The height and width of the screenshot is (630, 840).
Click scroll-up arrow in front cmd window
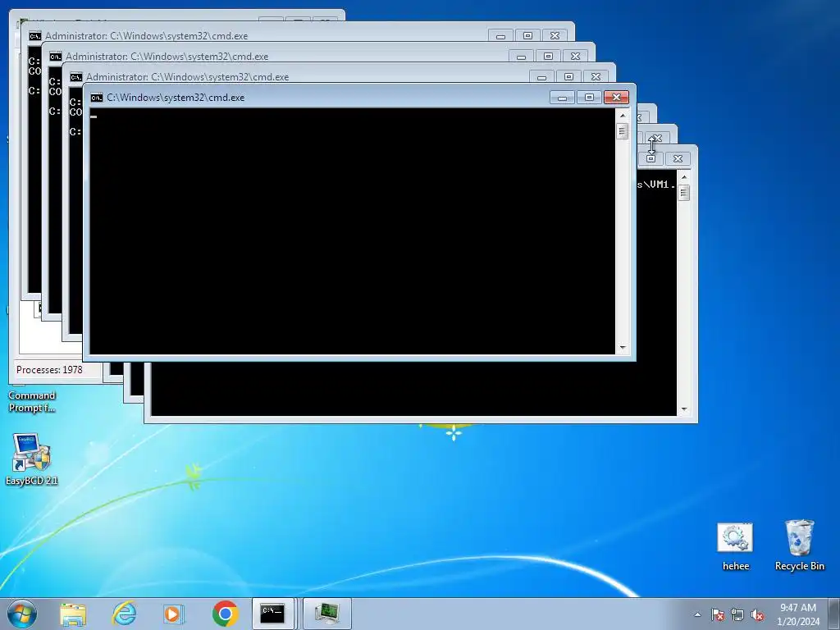622,115
